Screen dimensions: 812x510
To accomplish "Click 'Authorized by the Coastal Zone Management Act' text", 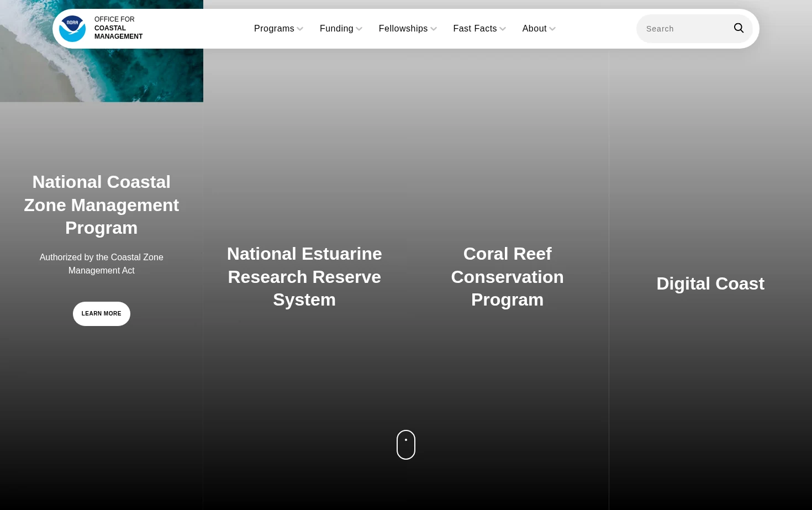I will (102, 264).
